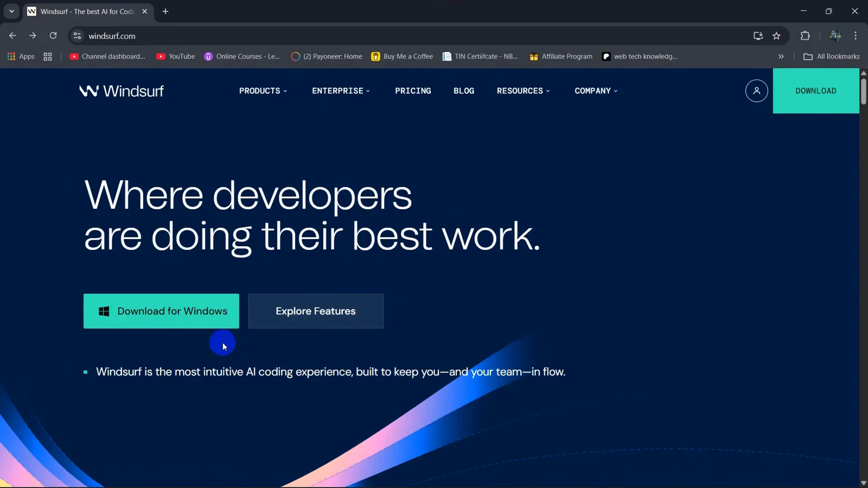Expand the Products menu
The image size is (868, 488).
(x=263, y=91)
